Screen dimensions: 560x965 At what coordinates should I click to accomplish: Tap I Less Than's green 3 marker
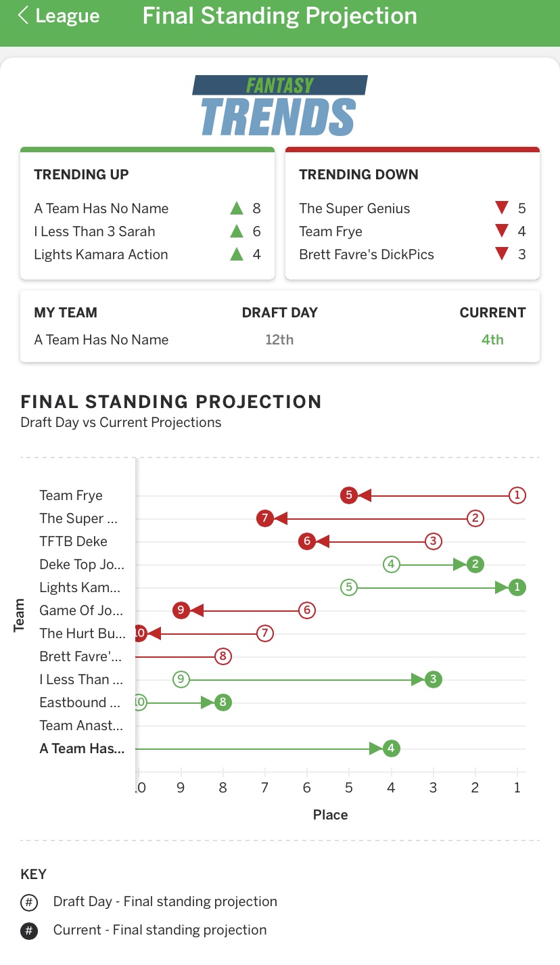coord(434,679)
